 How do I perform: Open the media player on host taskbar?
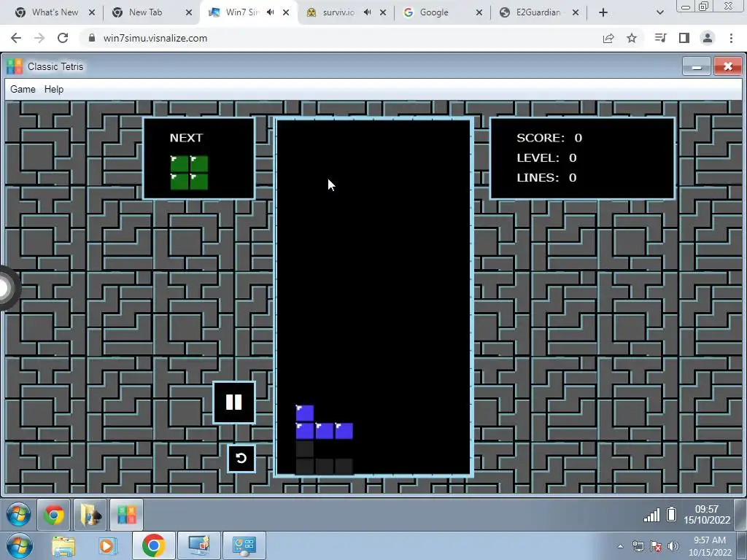coord(107,545)
